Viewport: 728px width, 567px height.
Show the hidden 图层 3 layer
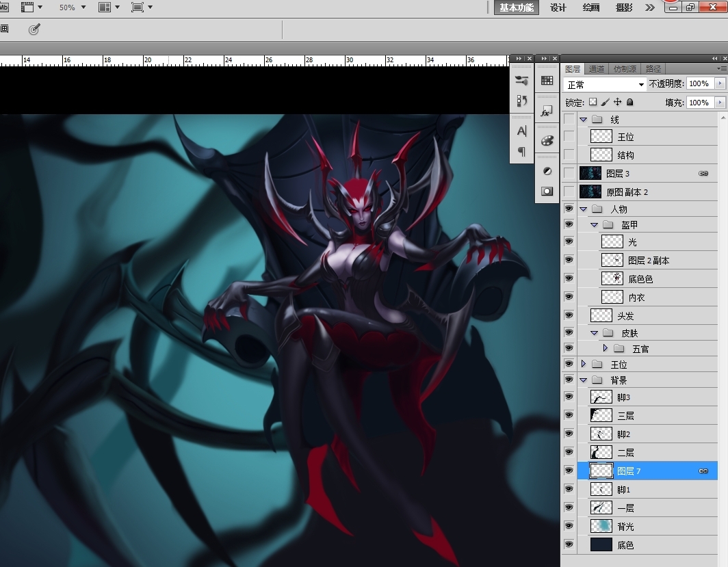569,174
